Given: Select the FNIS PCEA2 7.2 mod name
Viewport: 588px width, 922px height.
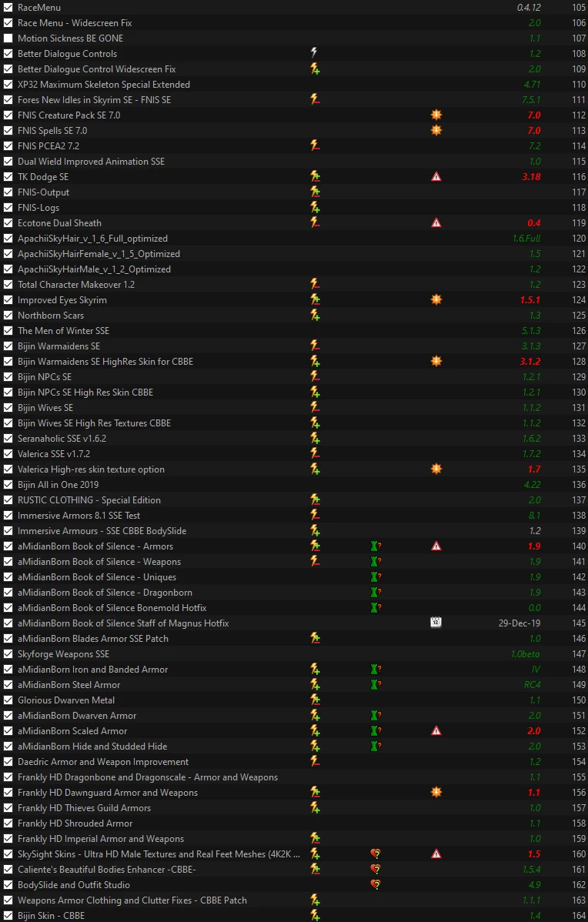Looking at the screenshot, I should click(x=48, y=145).
